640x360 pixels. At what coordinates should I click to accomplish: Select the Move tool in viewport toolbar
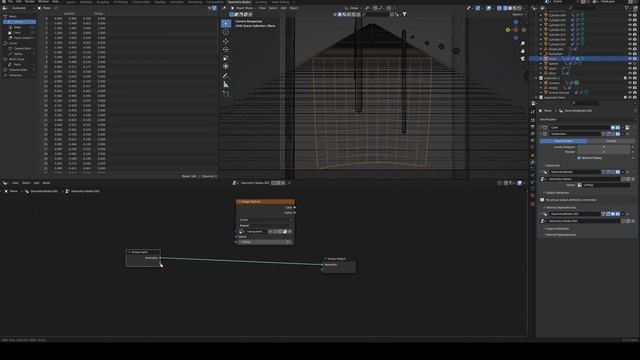[226, 41]
